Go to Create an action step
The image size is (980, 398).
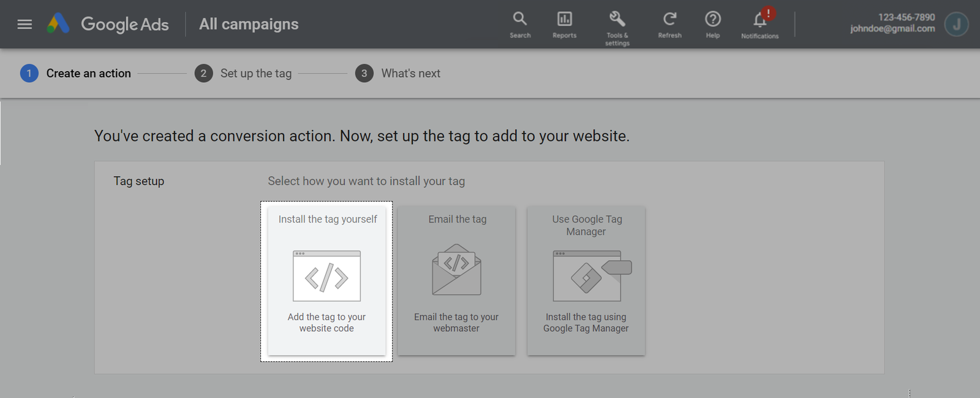(x=76, y=74)
